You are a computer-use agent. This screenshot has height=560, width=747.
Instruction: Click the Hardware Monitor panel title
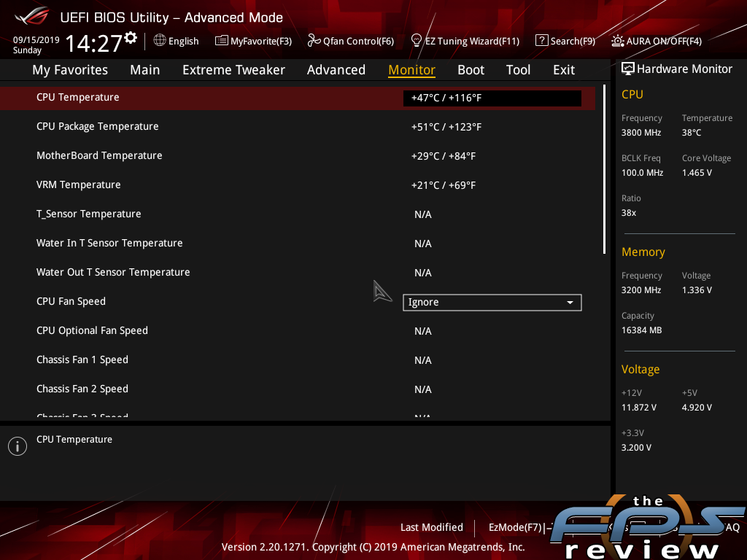click(x=684, y=69)
